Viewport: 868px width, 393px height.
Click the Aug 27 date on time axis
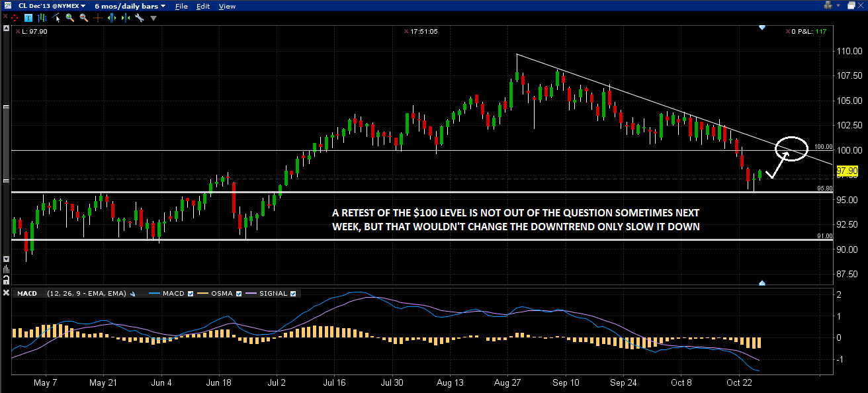tap(507, 382)
